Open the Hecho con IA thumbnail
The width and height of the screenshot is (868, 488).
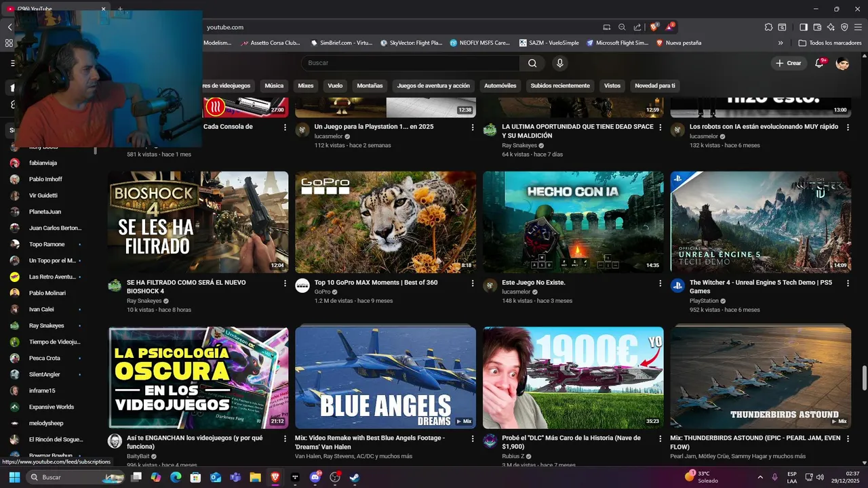573,222
